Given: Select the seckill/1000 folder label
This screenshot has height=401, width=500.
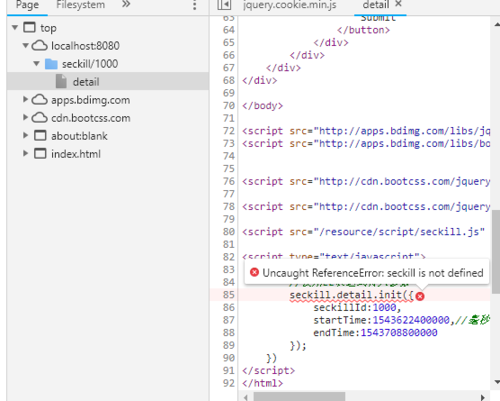Looking at the screenshot, I should point(90,64).
